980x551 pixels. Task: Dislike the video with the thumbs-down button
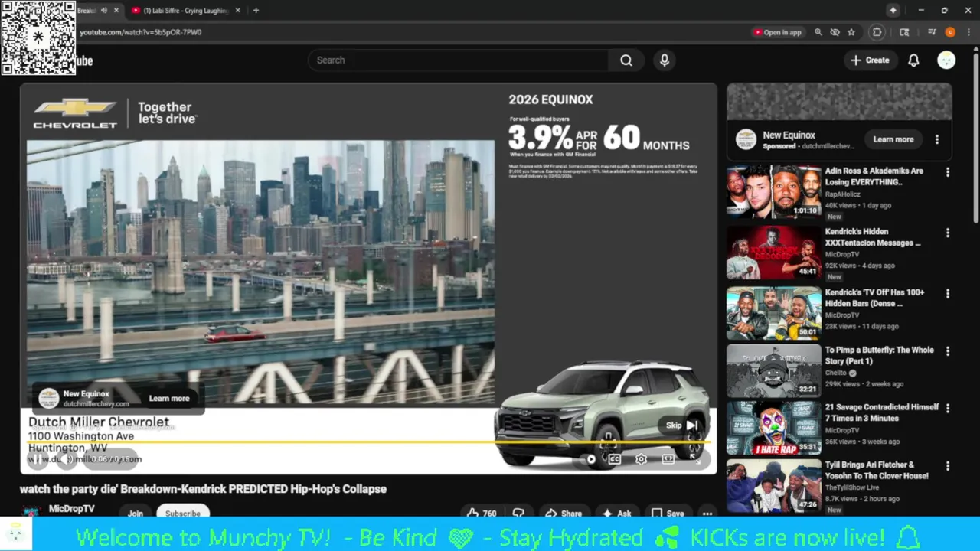coord(518,514)
